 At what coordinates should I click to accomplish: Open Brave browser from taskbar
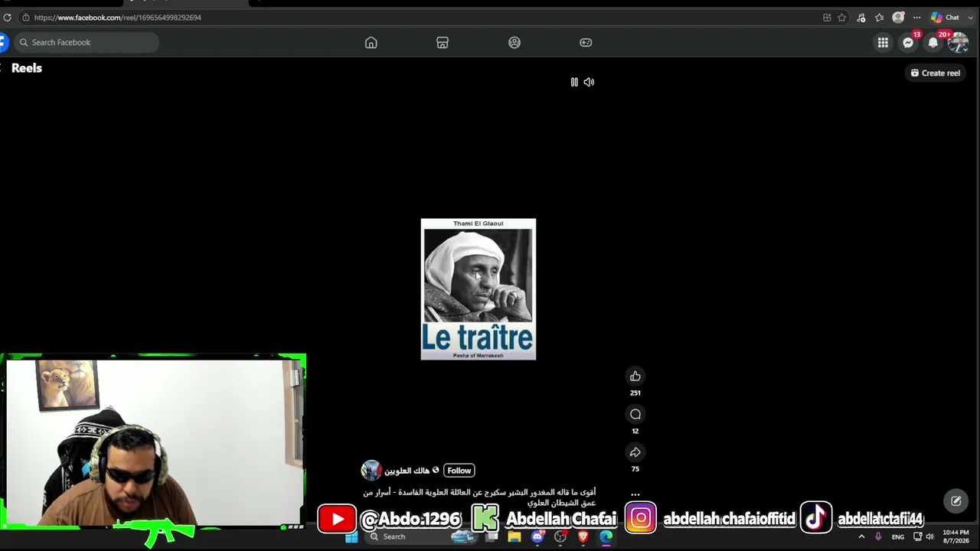[583, 536]
